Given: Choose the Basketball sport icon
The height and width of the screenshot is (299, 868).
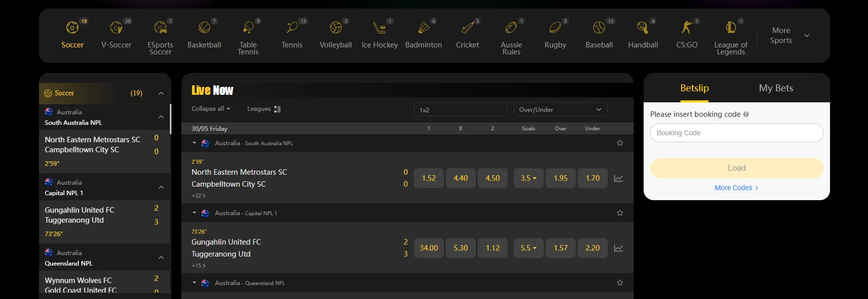Looking at the screenshot, I should [x=204, y=27].
